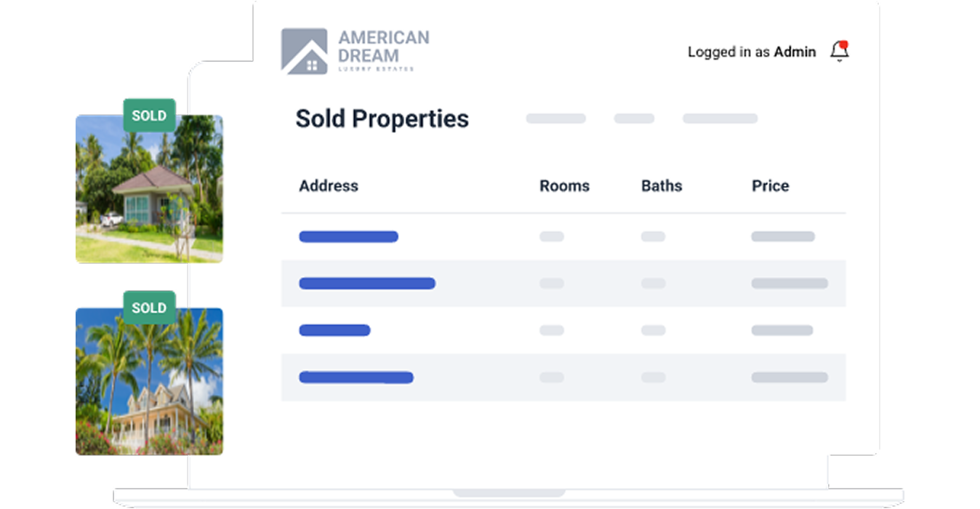Click the Sold Properties page heading
This screenshot has width=980, height=509.
coord(382,119)
